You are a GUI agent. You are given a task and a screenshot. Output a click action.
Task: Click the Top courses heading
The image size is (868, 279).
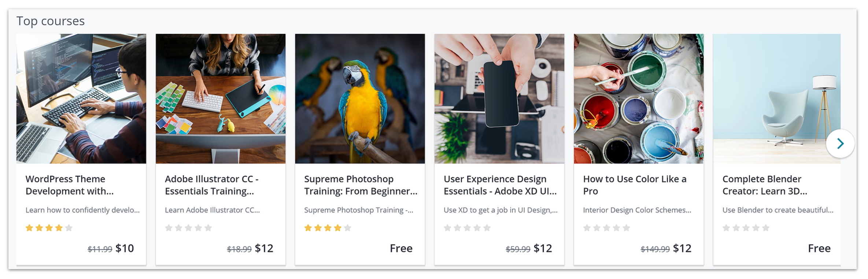pos(51,21)
